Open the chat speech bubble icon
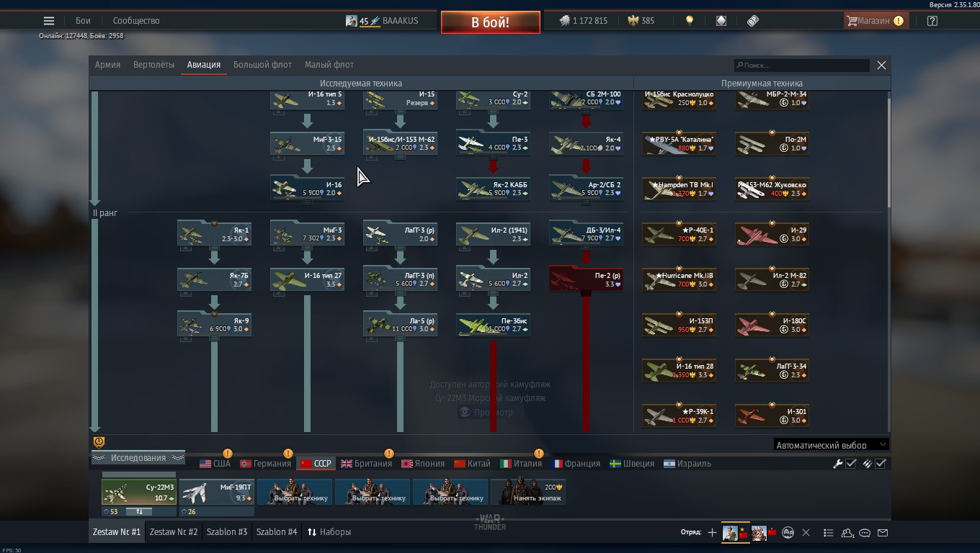The width and height of the screenshot is (980, 553). pyautogui.click(x=865, y=533)
